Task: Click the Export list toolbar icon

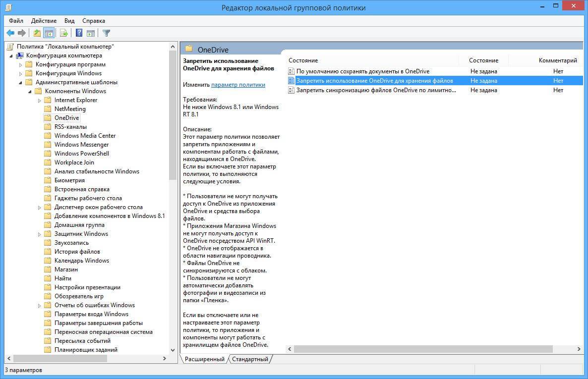Action: click(x=64, y=33)
